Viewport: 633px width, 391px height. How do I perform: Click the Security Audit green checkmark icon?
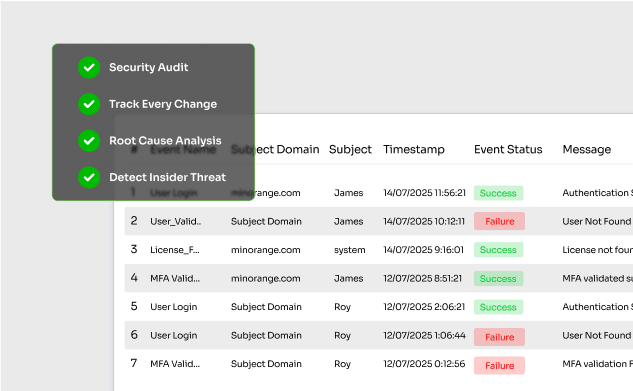point(89,67)
